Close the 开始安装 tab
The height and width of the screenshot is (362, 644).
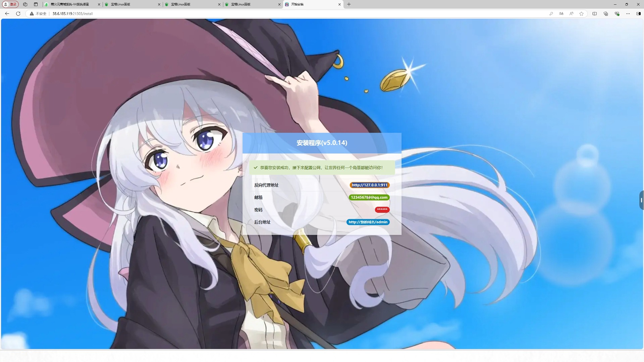click(x=339, y=4)
